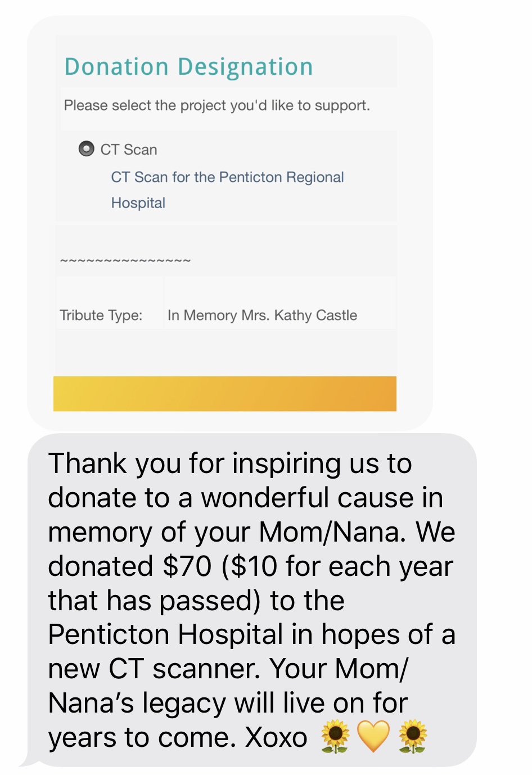The width and height of the screenshot is (532, 775).
Task: Tap the word Xoxo in the message
Action: click(276, 737)
